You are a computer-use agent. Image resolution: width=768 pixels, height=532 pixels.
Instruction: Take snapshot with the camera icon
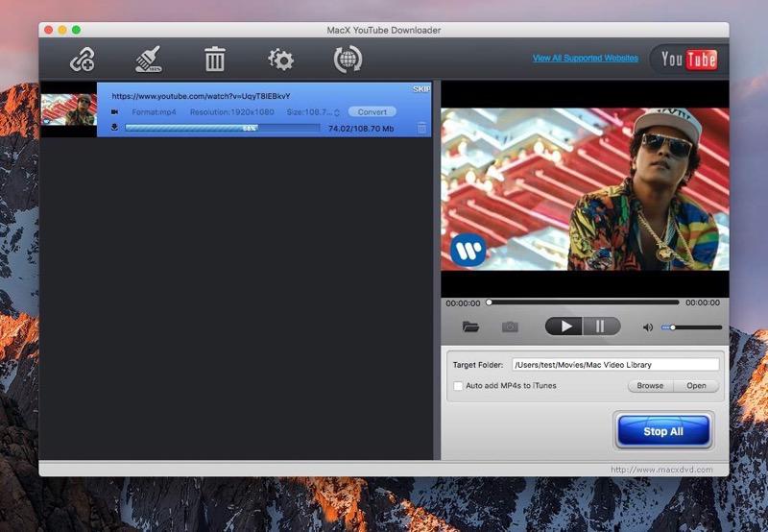point(510,326)
